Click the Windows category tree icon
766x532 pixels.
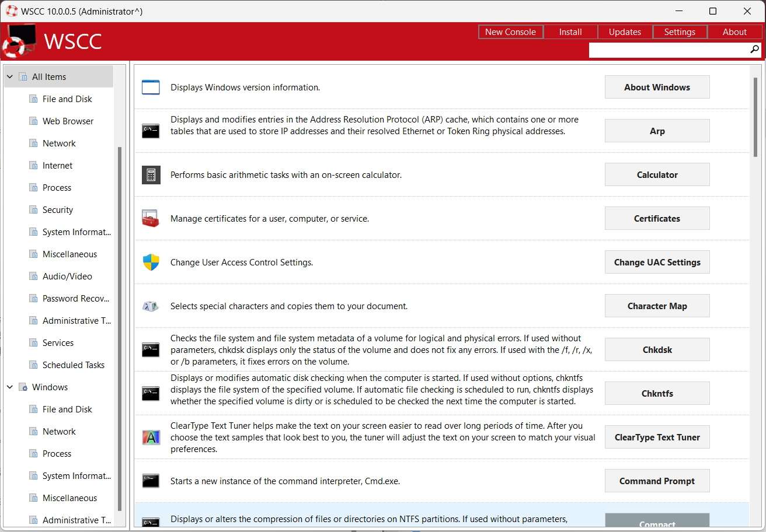(23, 387)
